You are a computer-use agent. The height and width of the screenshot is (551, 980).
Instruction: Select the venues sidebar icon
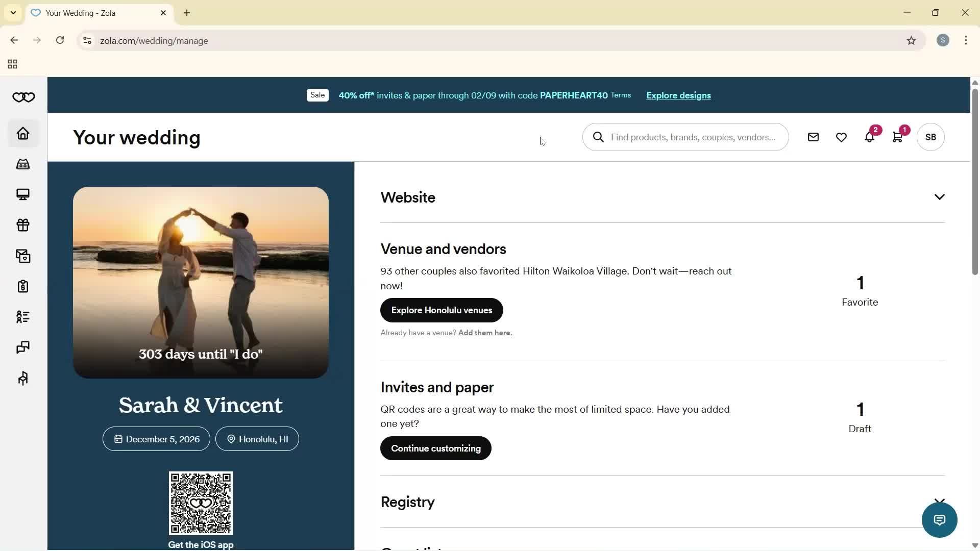click(x=22, y=164)
